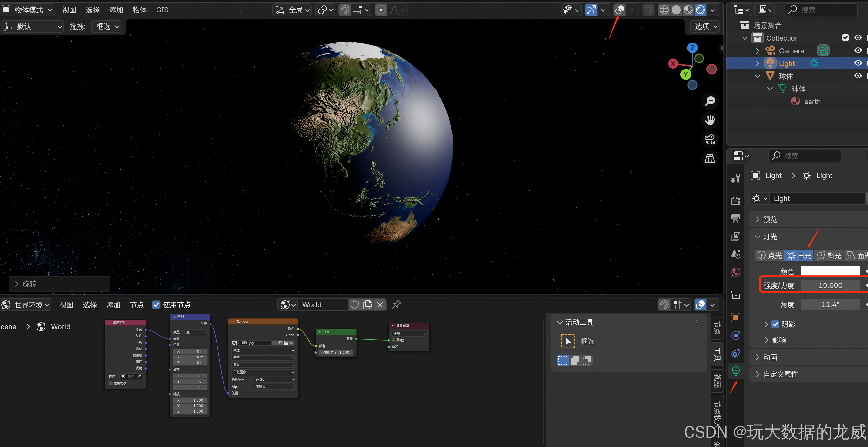
Task: Open the 节点 menu in node editor
Action: click(137, 305)
